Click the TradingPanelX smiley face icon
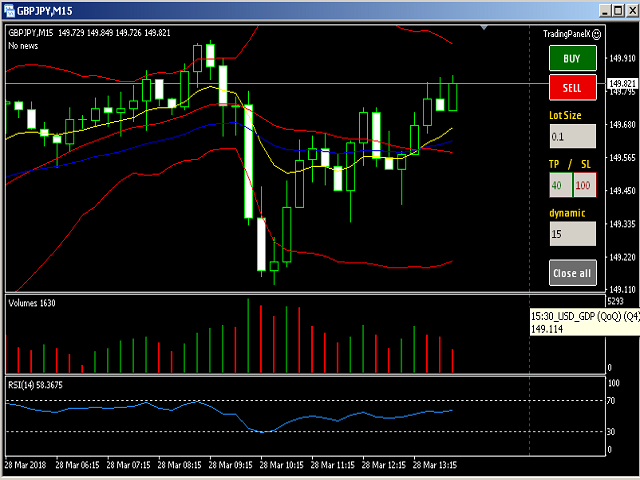Screen dimensions: 640x480 point(596,34)
